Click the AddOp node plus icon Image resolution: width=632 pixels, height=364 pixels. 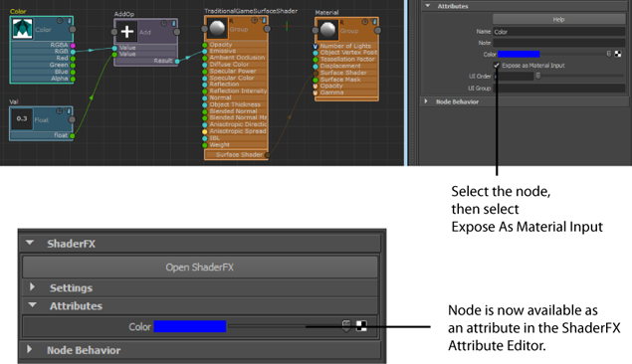[x=127, y=32]
